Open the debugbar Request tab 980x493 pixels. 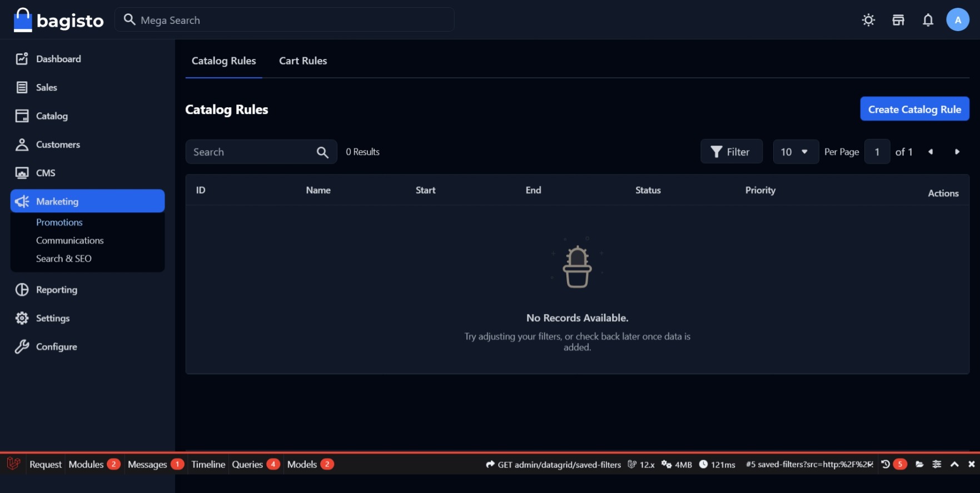(46, 464)
